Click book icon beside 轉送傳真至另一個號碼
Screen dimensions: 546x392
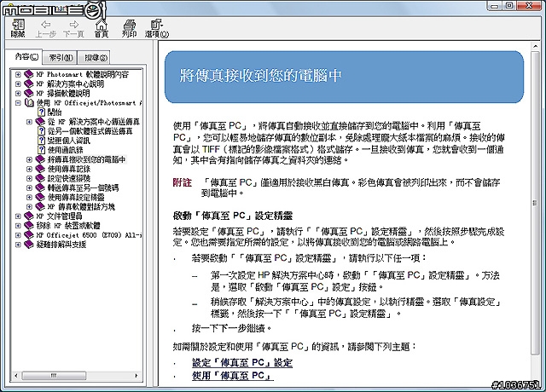(x=40, y=187)
